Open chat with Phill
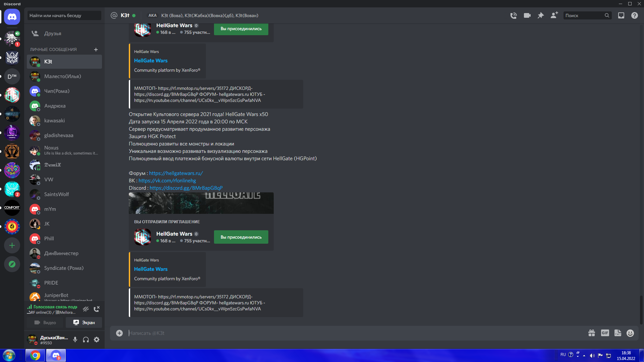Screen dimensions: 644x362 click(64, 239)
